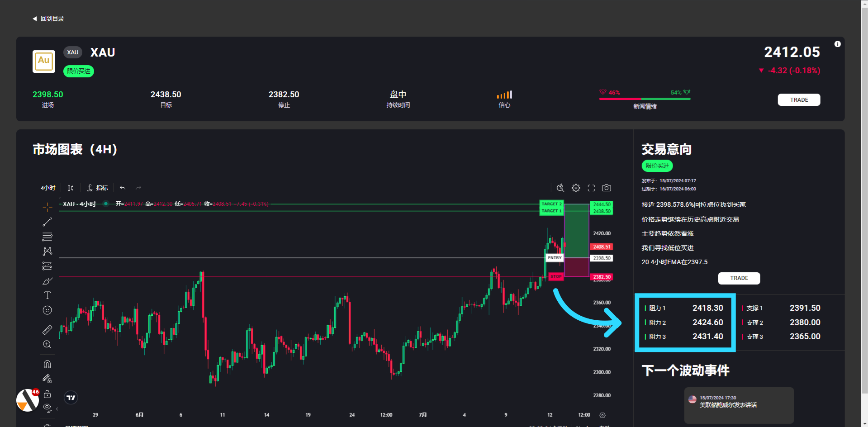The height and width of the screenshot is (427, 868).
Task: Select the trend line drawing tool
Action: 47,222
